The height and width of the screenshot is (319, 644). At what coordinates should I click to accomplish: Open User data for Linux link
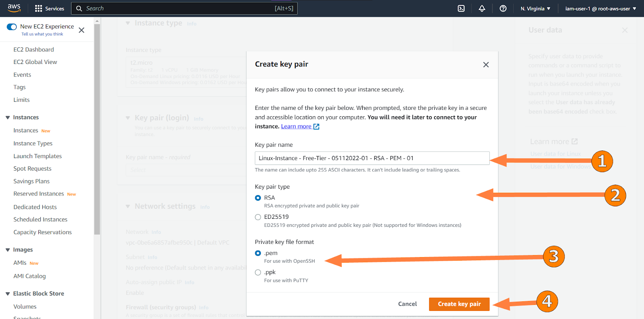coord(555,154)
